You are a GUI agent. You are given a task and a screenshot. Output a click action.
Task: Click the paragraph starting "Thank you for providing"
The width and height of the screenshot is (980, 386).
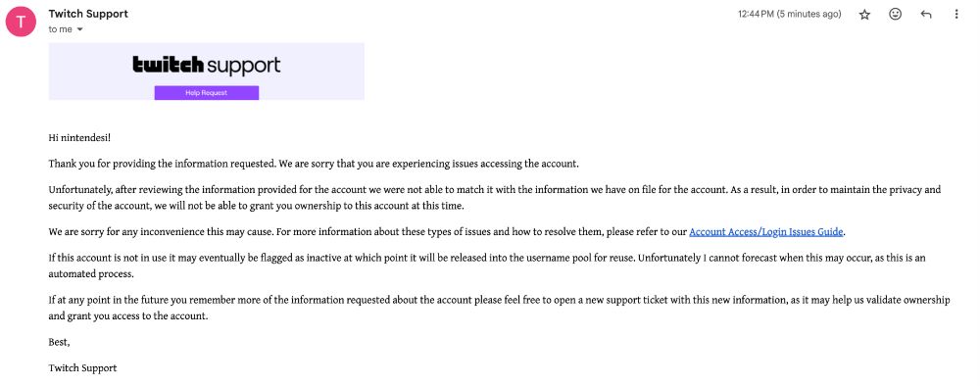[x=314, y=164]
